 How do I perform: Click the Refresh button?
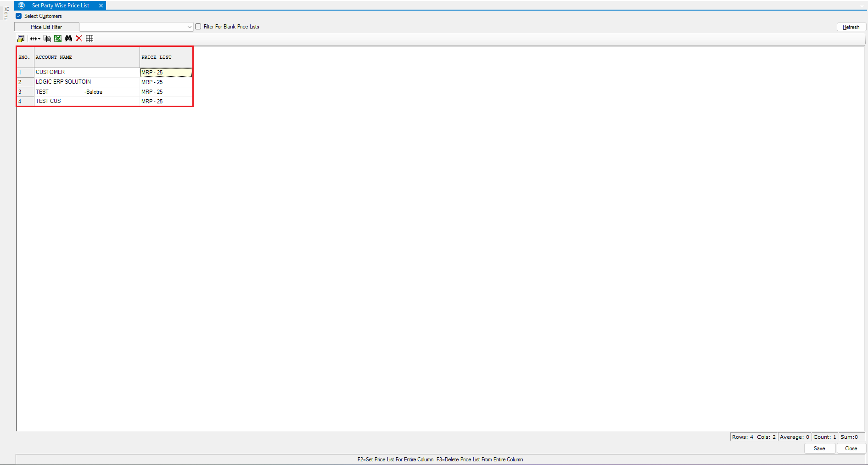[x=851, y=27]
